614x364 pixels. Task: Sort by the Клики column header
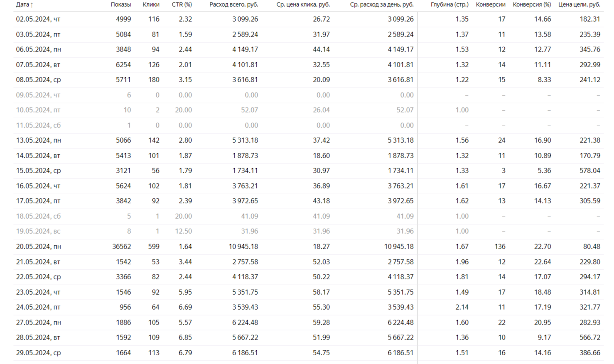coord(151,5)
